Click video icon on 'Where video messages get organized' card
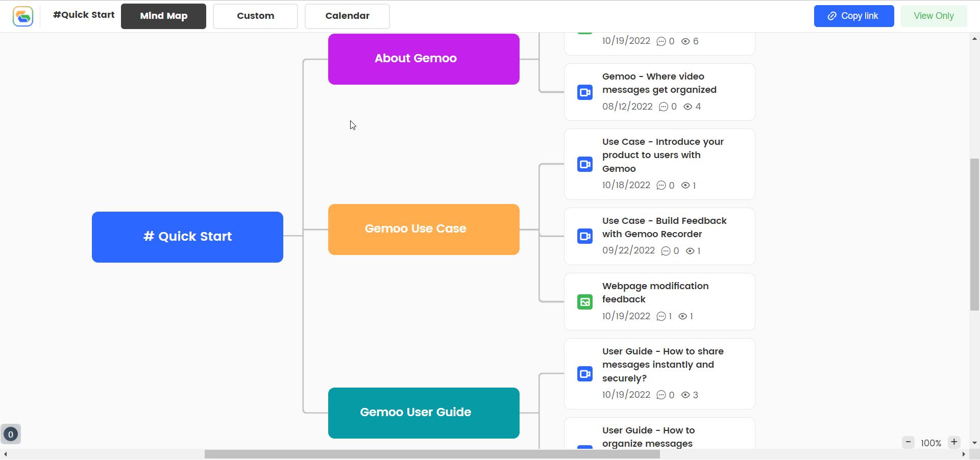980x460 pixels. tap(585, 92)
